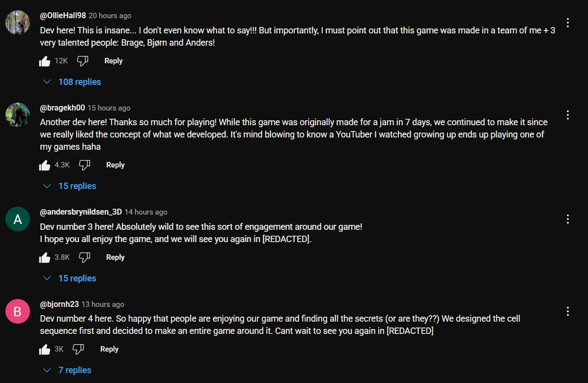Click the pink B avatar of @bjornh23
The height and width of the screenshot is (383, 588).
pos(18,311)
